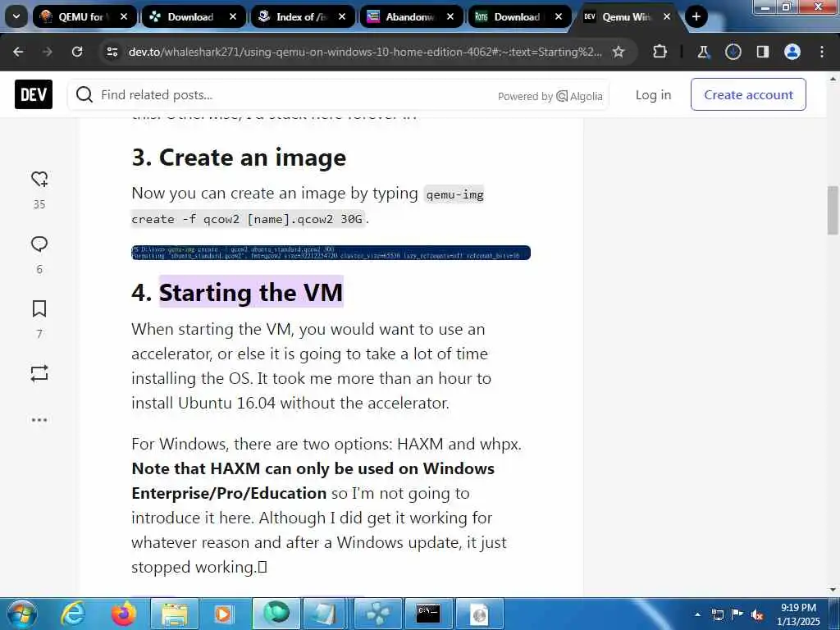Open the tab search dropdown arrow
The width and height of the screenshot is (840, 630).
click(16, 16)
